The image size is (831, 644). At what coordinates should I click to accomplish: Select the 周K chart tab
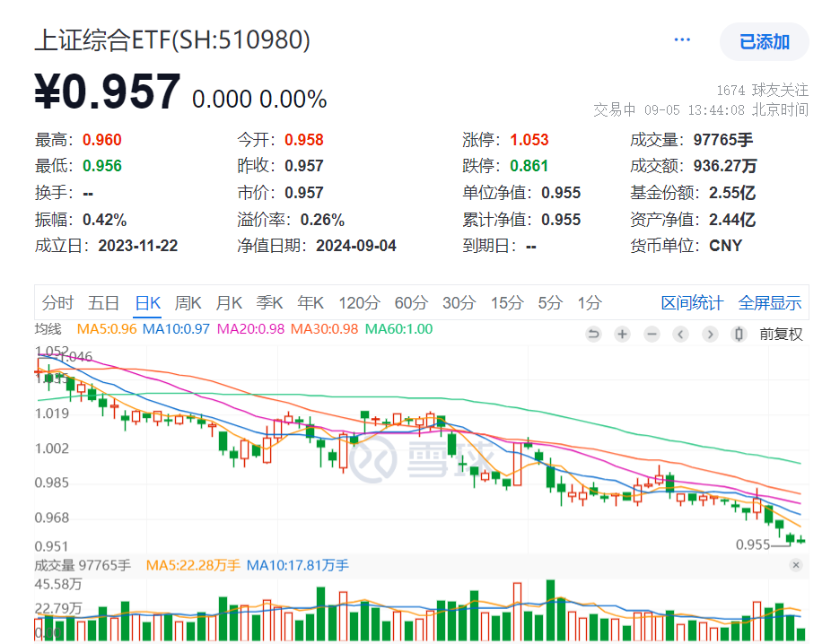coord(188,303)
